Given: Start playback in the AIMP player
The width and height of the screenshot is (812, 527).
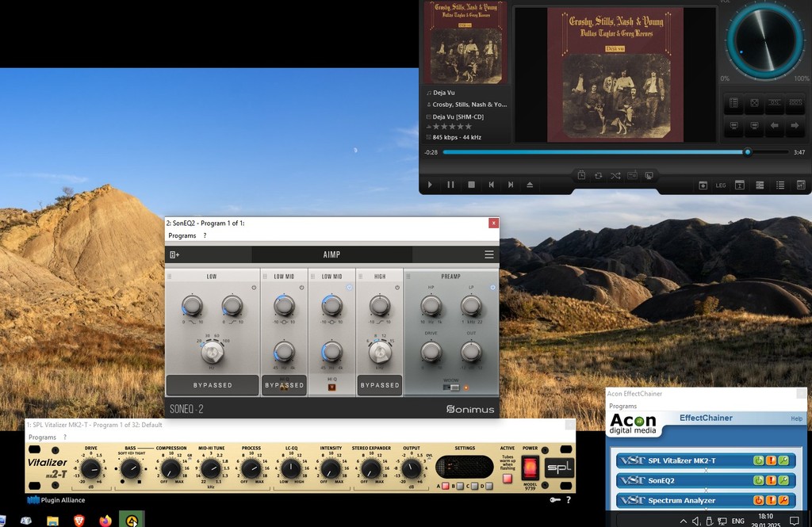Looking at the screenshot, I should (430, 185).
